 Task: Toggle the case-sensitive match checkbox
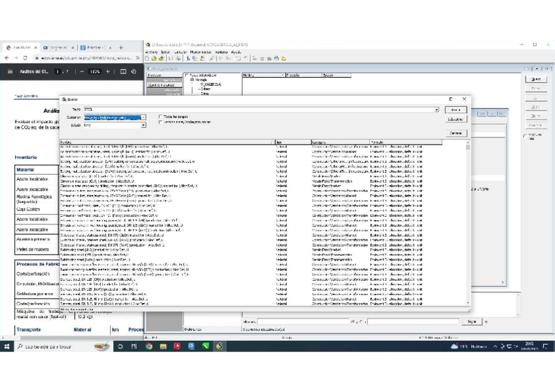coord(161,122)
